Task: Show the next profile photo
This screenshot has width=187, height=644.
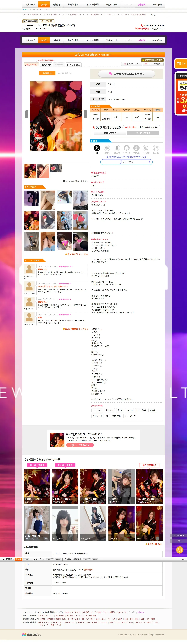Action: coord(85,114)
